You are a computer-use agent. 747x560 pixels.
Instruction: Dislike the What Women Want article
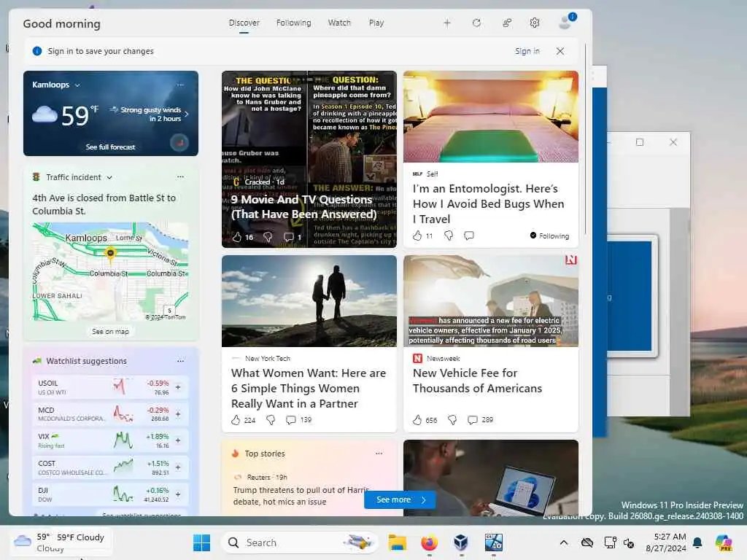tap(271, 419)
